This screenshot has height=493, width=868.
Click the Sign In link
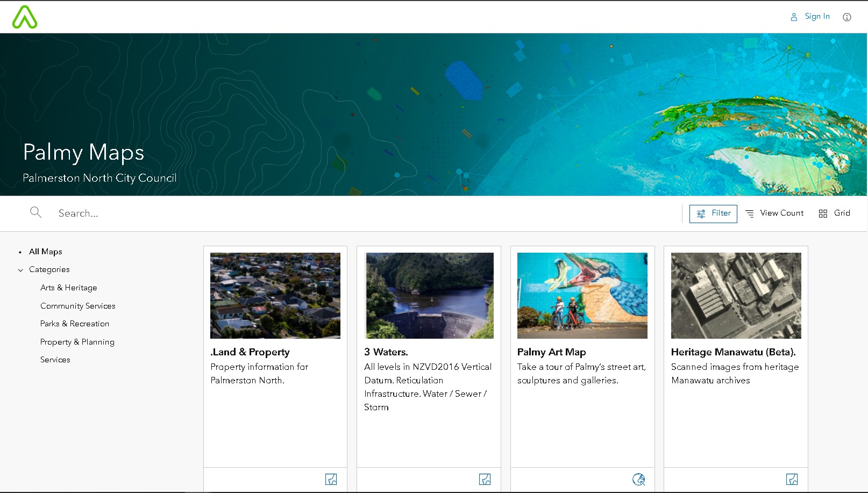click(x=817, y=17)
